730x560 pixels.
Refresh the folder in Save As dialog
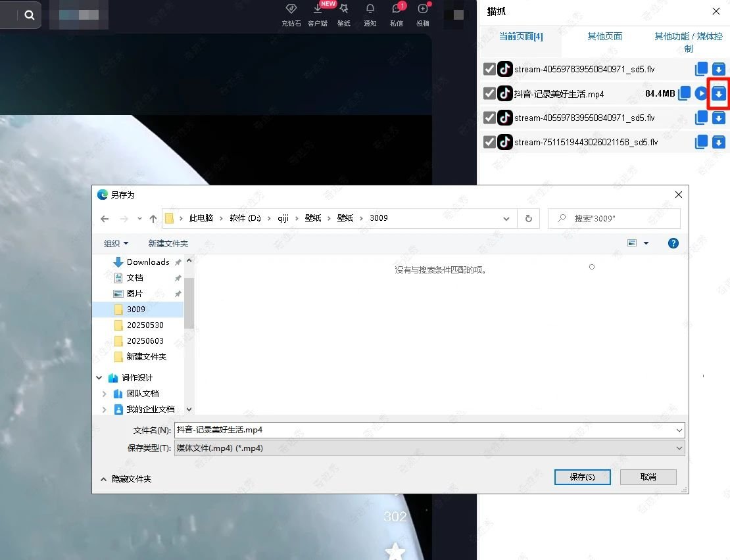[528, 218]
